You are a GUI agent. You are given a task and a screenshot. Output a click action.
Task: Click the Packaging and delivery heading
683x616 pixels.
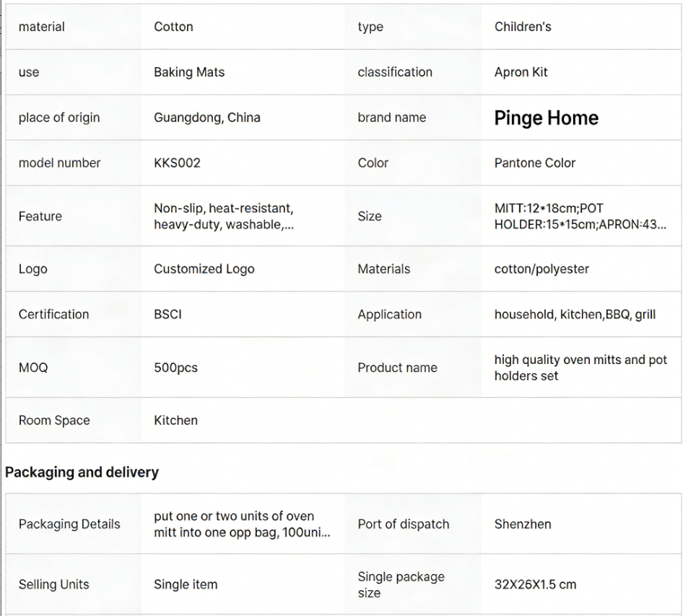82,472
